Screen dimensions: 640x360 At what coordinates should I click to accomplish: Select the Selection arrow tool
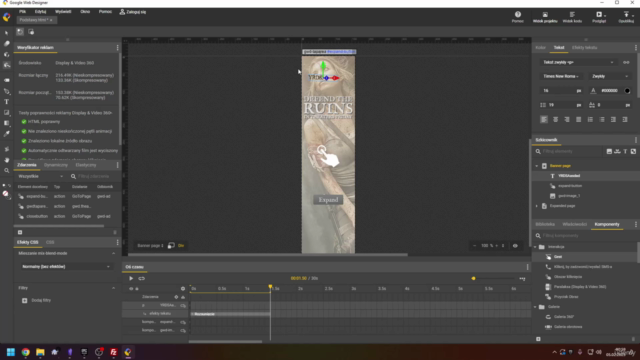pyautogui.click(x=7, y=33)
